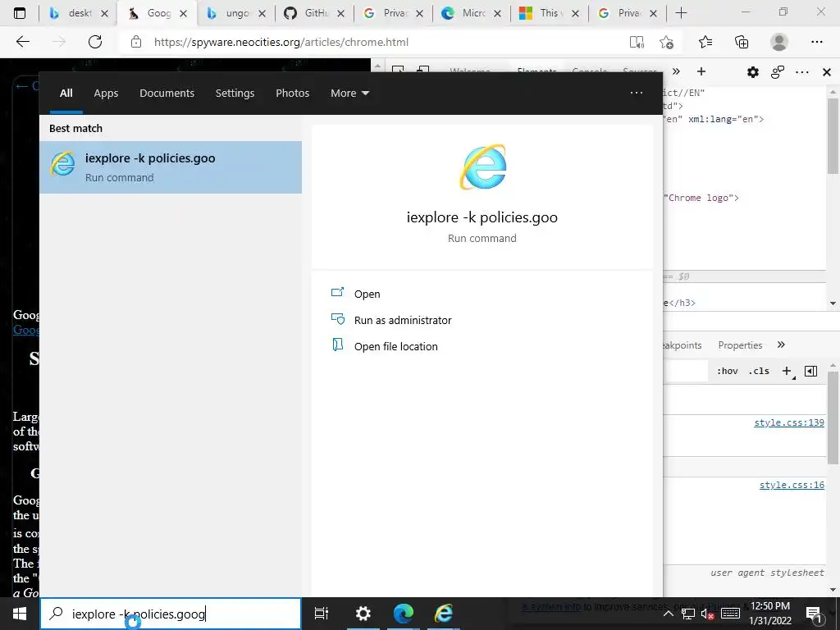Screen dimensions: 840x630
Task: Open the touch keyboard tray icon
Action: pyautogui.click(x=730, y=614)
